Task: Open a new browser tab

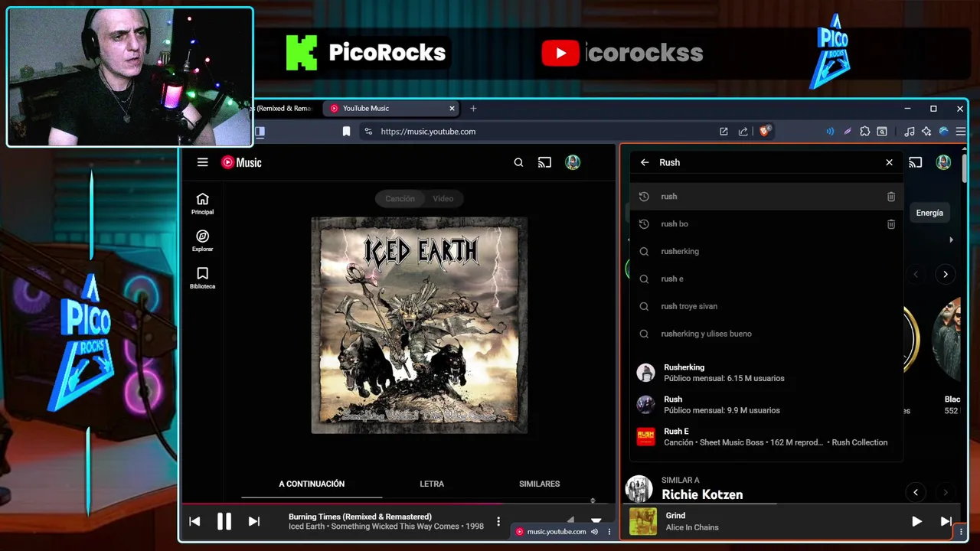Action: coord(473,109)
